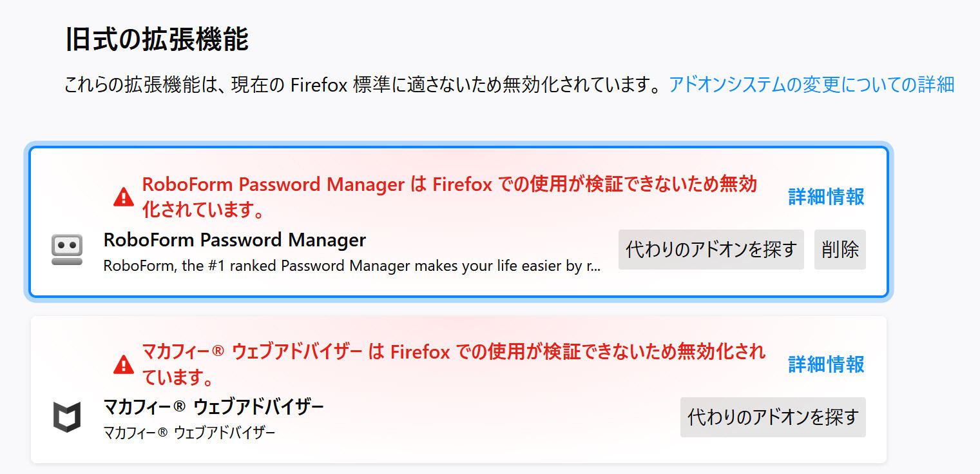Click the RoboForm robot face icon
980x474 pixels.
pos(67,250)
